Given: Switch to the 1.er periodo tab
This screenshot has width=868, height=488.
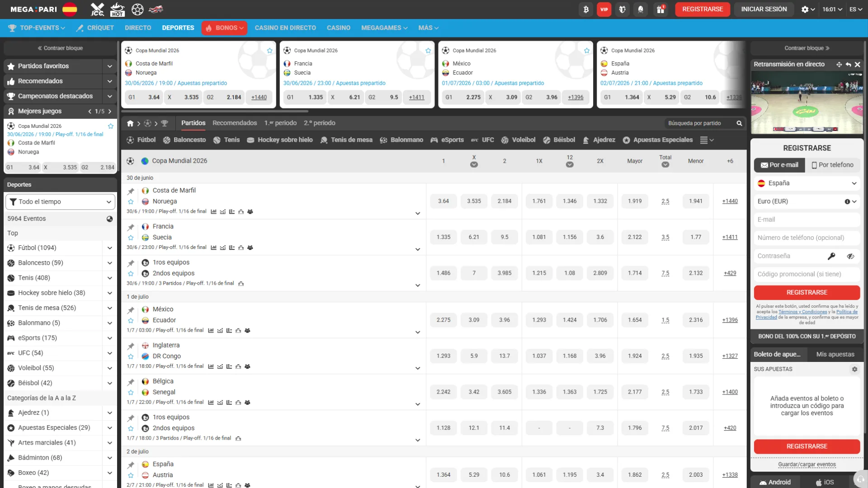Looking at the screenshot, I should click(x=280, y=123).
